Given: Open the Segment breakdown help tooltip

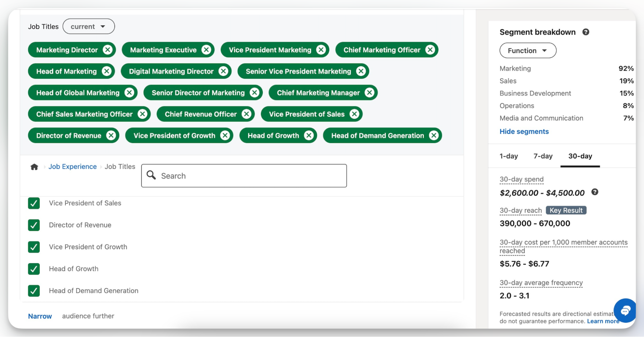Looking at the screenshot, I should 586,32.
